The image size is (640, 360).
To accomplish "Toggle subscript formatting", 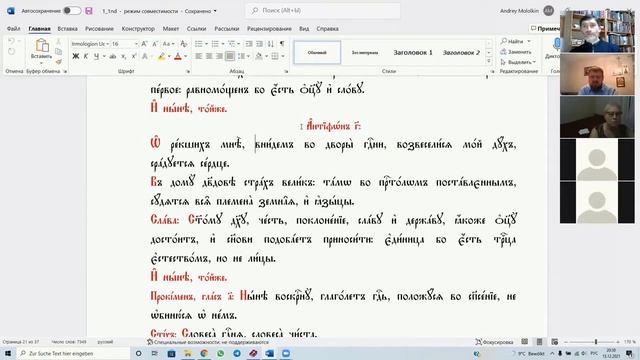I will coord(123,56).
